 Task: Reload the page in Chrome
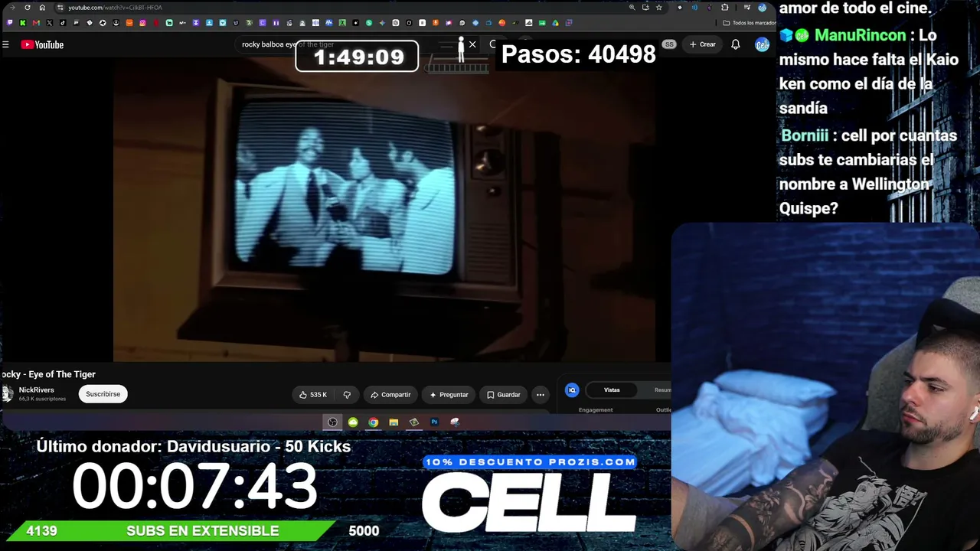click(x=28, y=8)
